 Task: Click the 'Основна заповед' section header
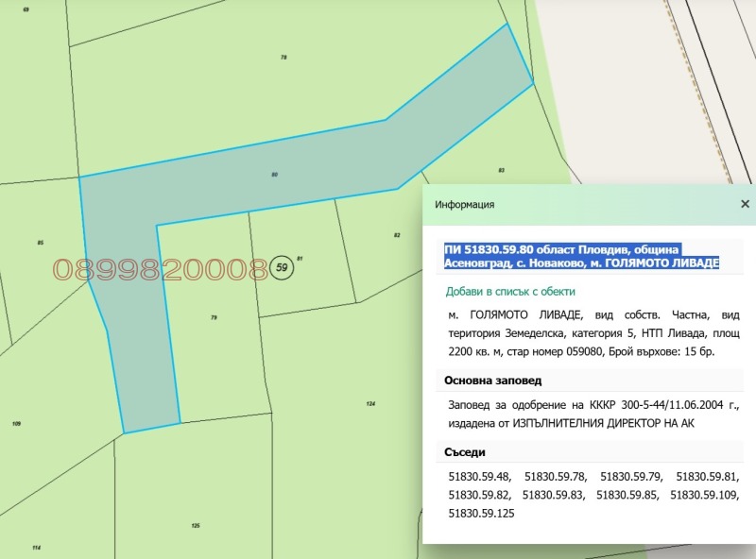click(493, 380)
